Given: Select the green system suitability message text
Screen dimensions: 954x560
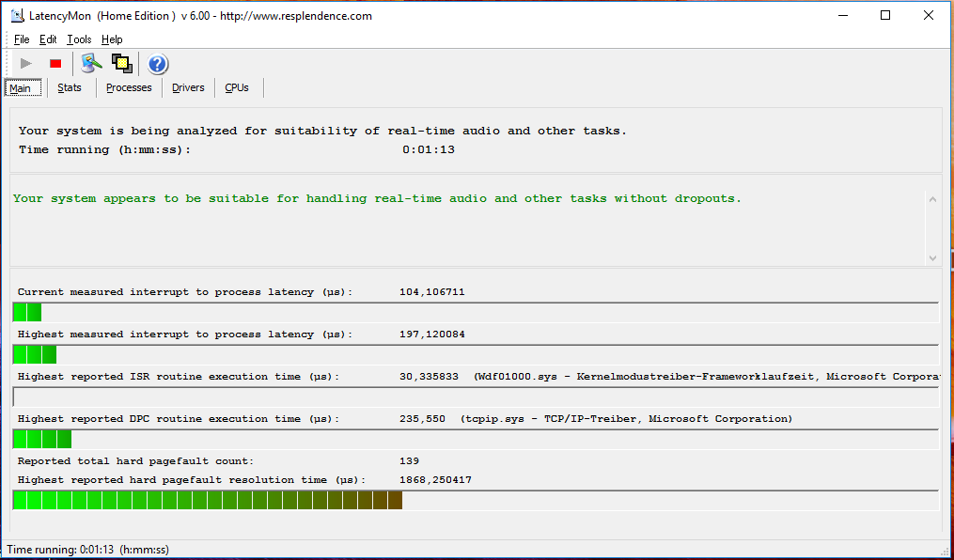Looking at the screenshot, I should [x=377, y=198].
